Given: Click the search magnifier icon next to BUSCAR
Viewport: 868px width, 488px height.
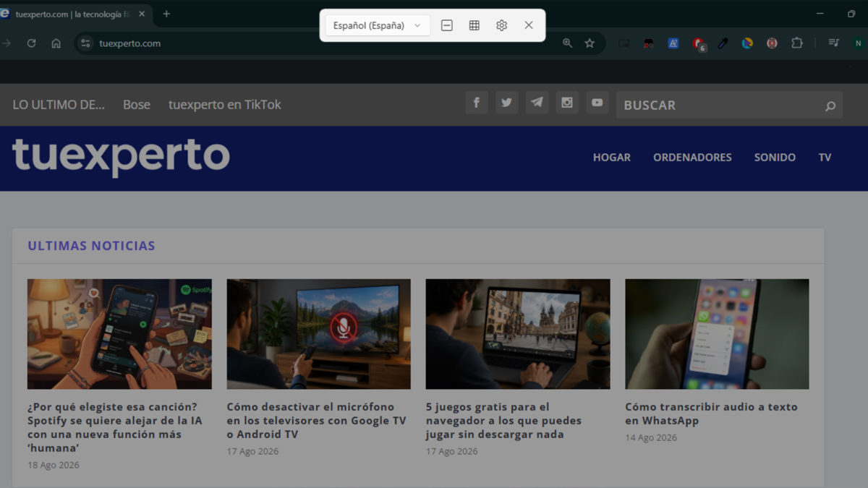Looking at the screenshot, I should click(x=830, y=106).
